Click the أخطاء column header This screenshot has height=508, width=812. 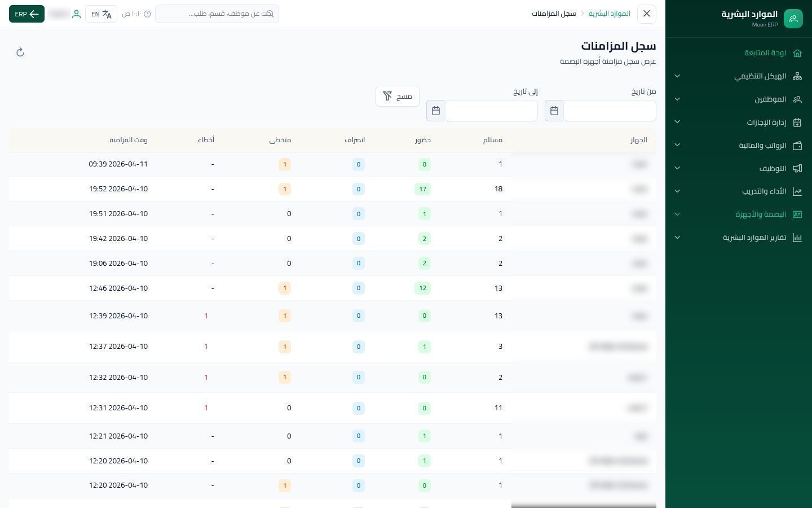coord(206,140)
